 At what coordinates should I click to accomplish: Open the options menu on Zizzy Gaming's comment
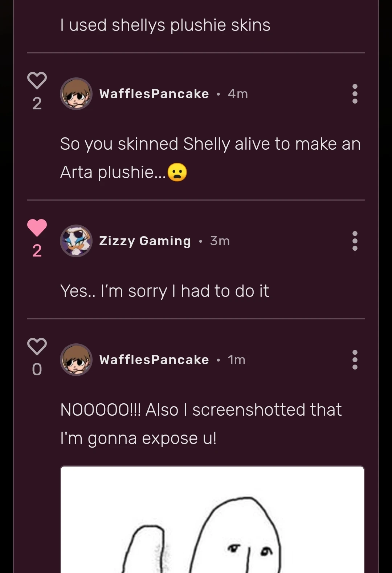355,241
